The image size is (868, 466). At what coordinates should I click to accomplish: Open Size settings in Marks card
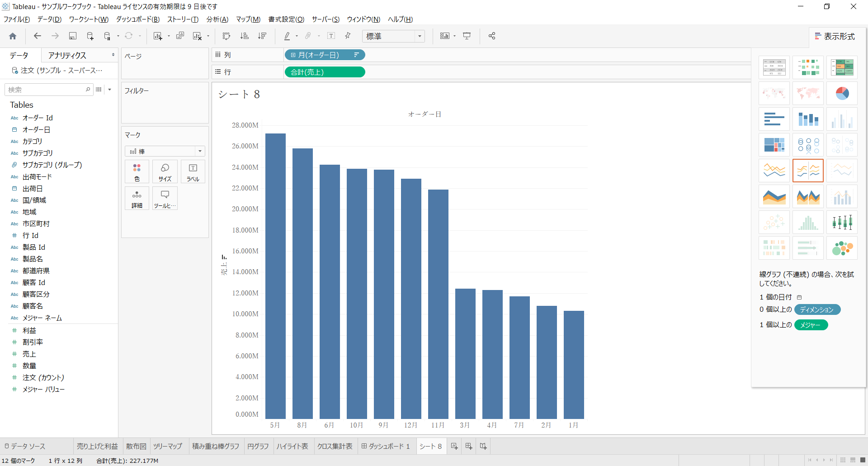coord(165,172)
